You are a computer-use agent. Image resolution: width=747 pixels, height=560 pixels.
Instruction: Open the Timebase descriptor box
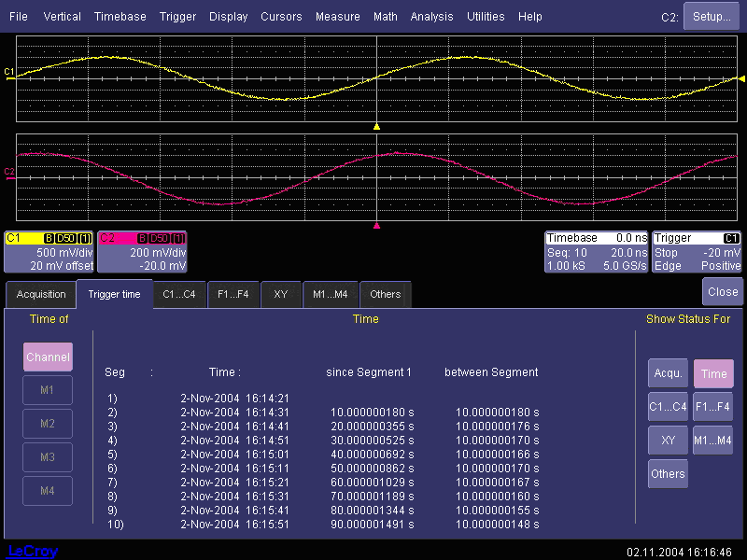(x=596, y=252)
